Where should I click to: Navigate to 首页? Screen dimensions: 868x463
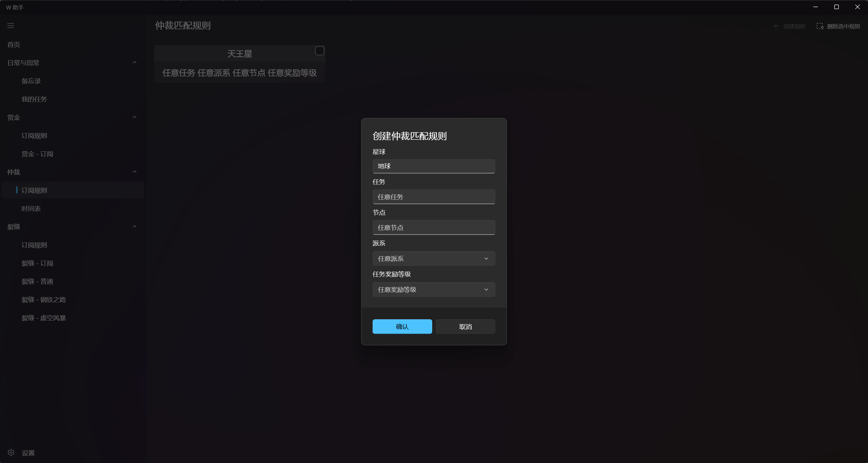point(13,44)
